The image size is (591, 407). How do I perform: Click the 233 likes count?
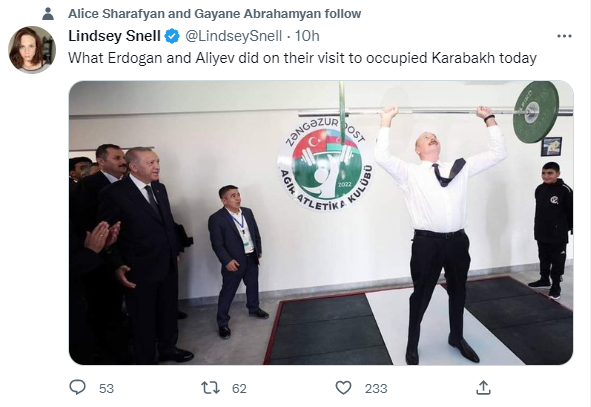pyautogui.click(x=376, y=389)
